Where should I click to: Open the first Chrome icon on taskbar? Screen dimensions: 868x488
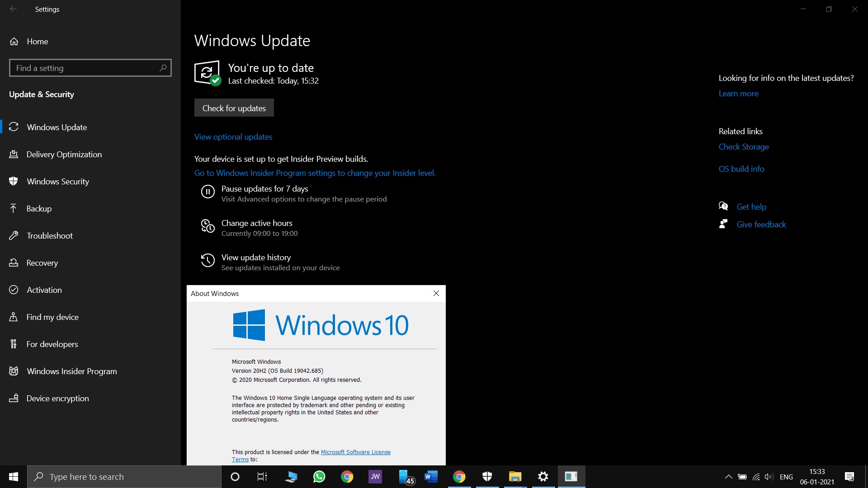pos(347,477)
